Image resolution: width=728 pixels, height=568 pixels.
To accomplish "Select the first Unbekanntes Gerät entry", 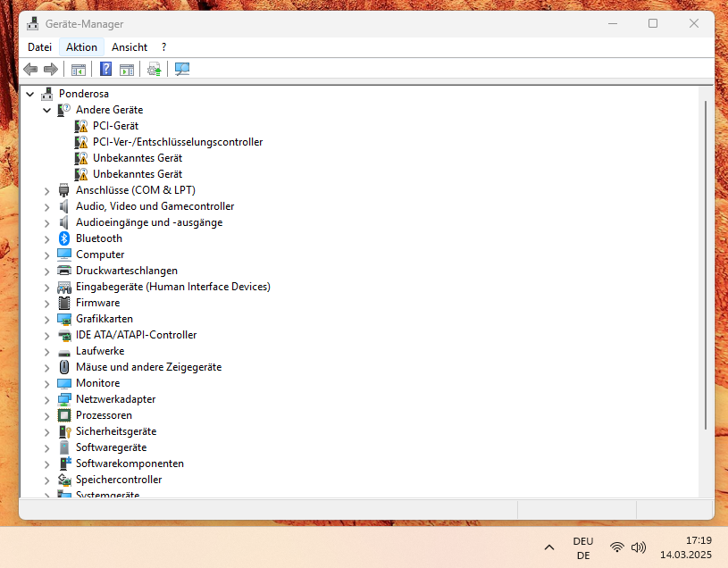I will (x=138, y=158).
